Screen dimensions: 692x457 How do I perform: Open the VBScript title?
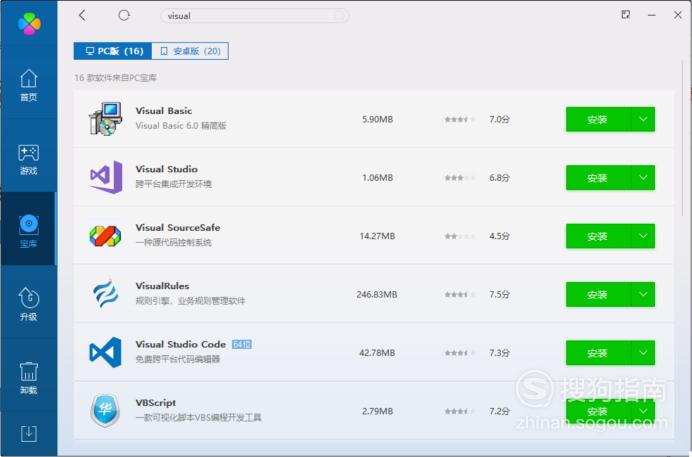pos(156,403)
